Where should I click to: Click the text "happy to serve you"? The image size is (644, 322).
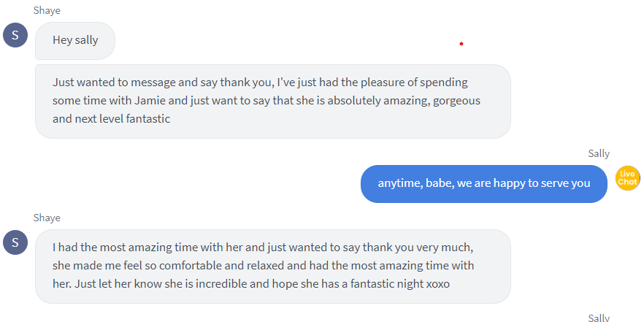[x=542, y=183]
